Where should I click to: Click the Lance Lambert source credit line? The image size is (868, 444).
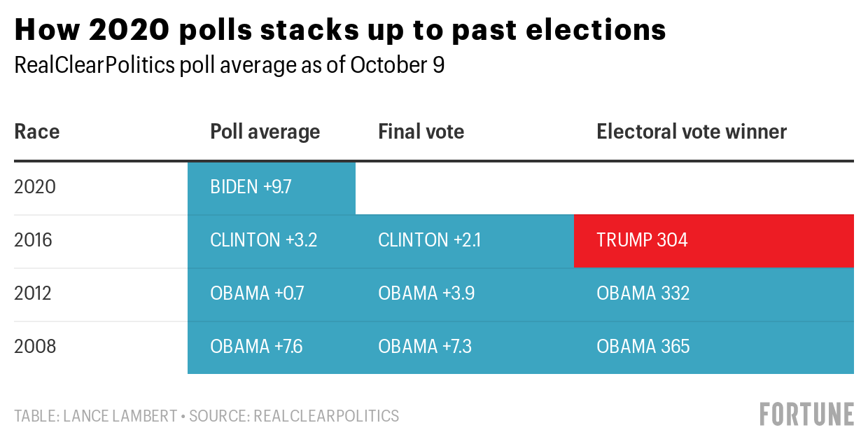click(x=206, y=416)
